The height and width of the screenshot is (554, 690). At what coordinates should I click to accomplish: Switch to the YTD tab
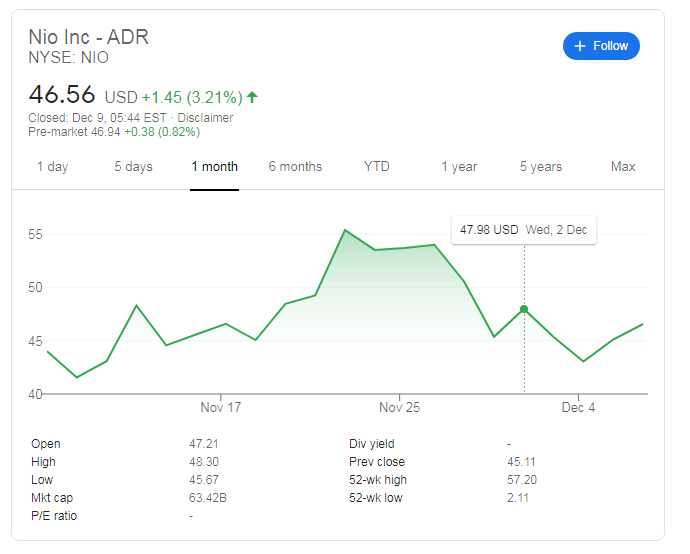pos(377,166)
